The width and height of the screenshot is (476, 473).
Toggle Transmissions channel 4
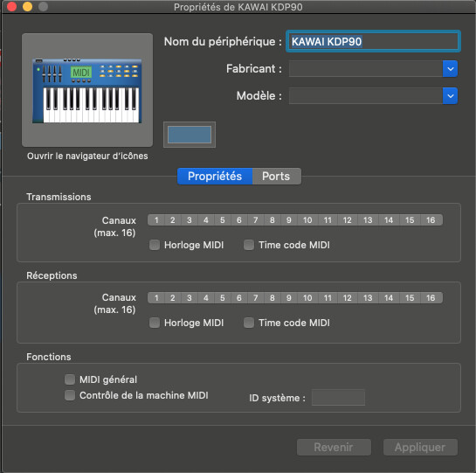click(206, 220)
